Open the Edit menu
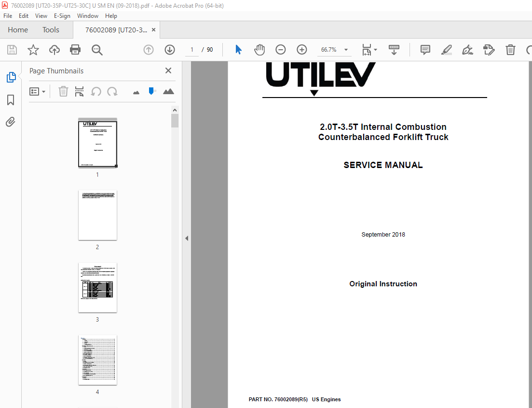This screenshot has height=408, width=532. tap(24, 16)
